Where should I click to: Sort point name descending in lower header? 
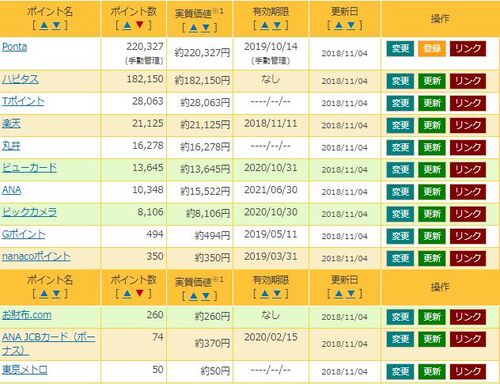56,293
